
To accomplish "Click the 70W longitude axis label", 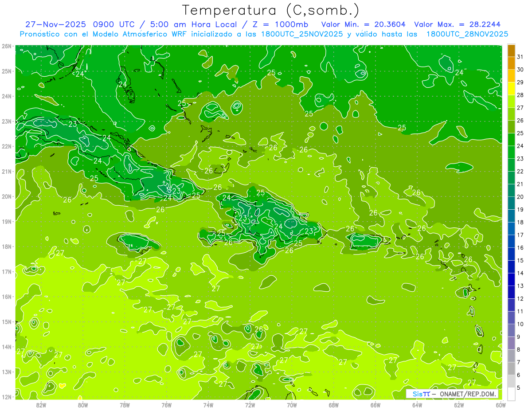I will point(292,405).
